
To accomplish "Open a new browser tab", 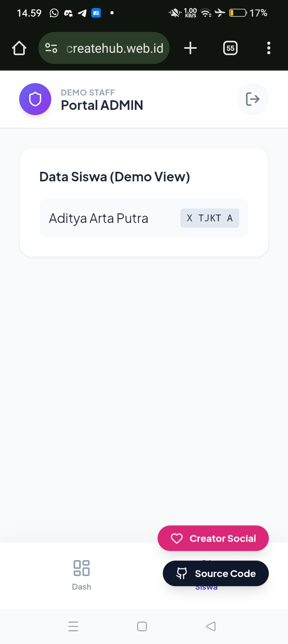I will (190, 48).
